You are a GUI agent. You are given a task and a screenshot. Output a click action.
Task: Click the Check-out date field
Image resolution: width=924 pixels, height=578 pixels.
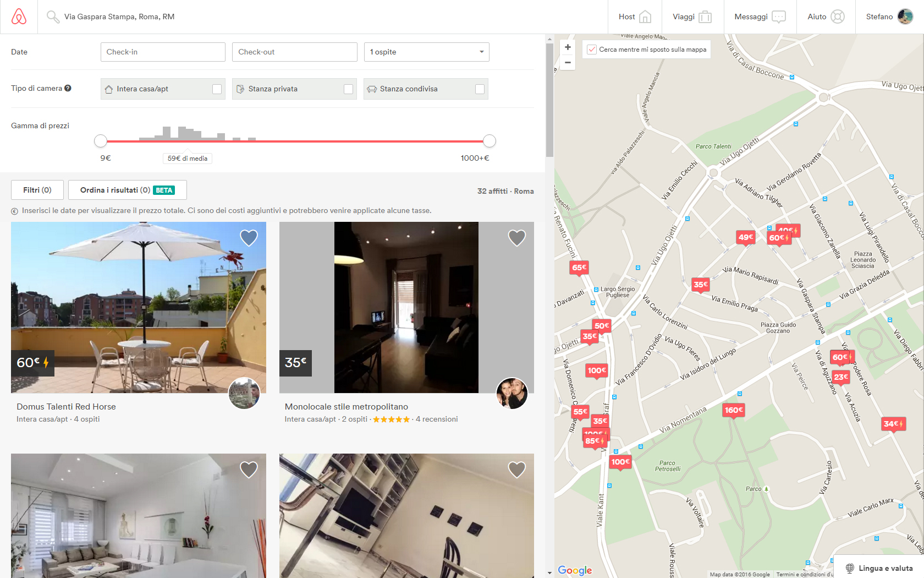click(x=295, y=52)
